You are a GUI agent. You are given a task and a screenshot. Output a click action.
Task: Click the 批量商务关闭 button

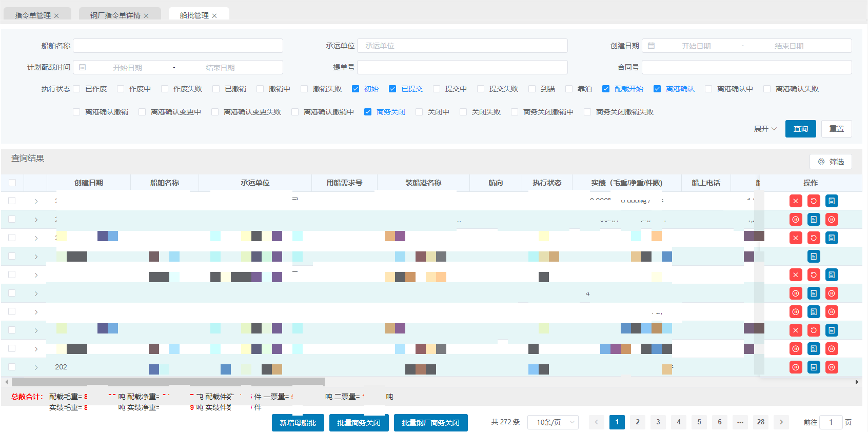[x=359, y=423]
